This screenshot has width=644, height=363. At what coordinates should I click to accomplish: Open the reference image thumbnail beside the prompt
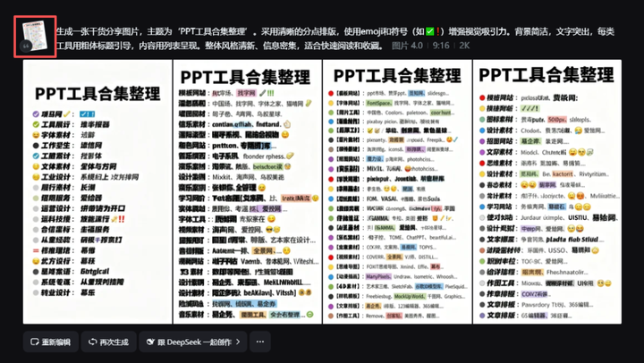pyautogui.click(x=35, y=36)
